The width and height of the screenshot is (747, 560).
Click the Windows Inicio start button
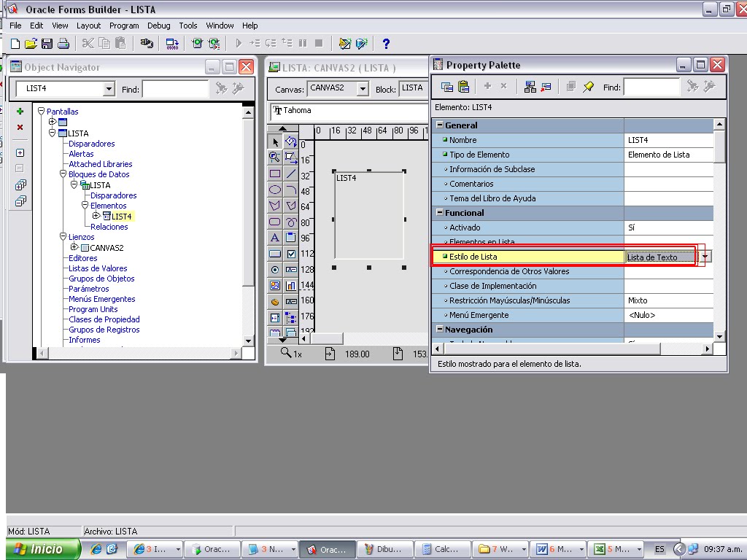pyautogui.click(x=42, y=549)
